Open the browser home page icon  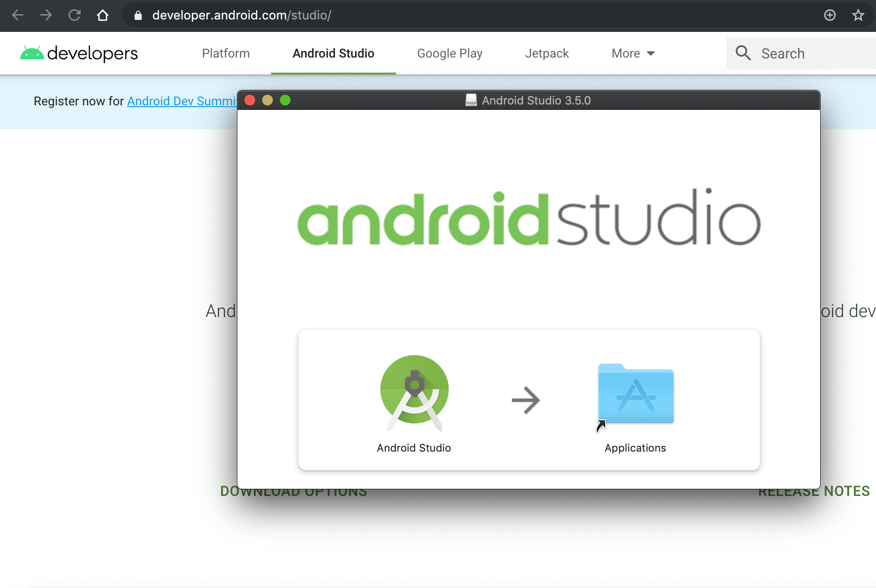tap(103, 15)
